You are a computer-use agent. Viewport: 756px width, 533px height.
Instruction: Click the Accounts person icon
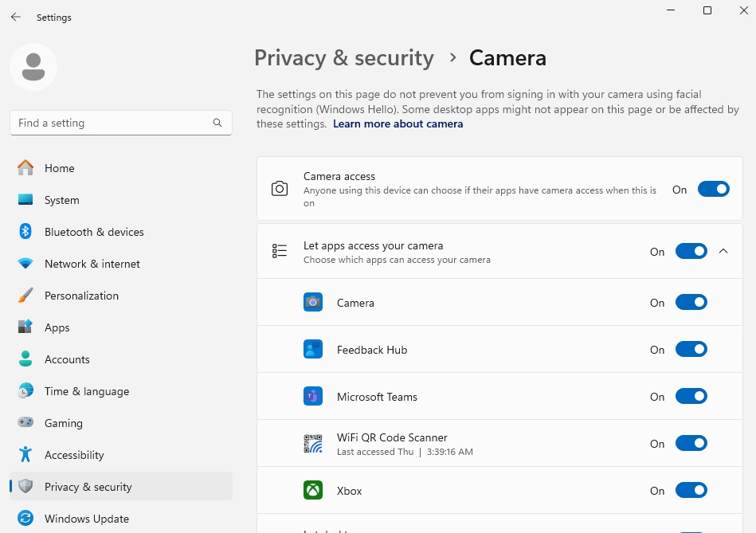(25, 359)
